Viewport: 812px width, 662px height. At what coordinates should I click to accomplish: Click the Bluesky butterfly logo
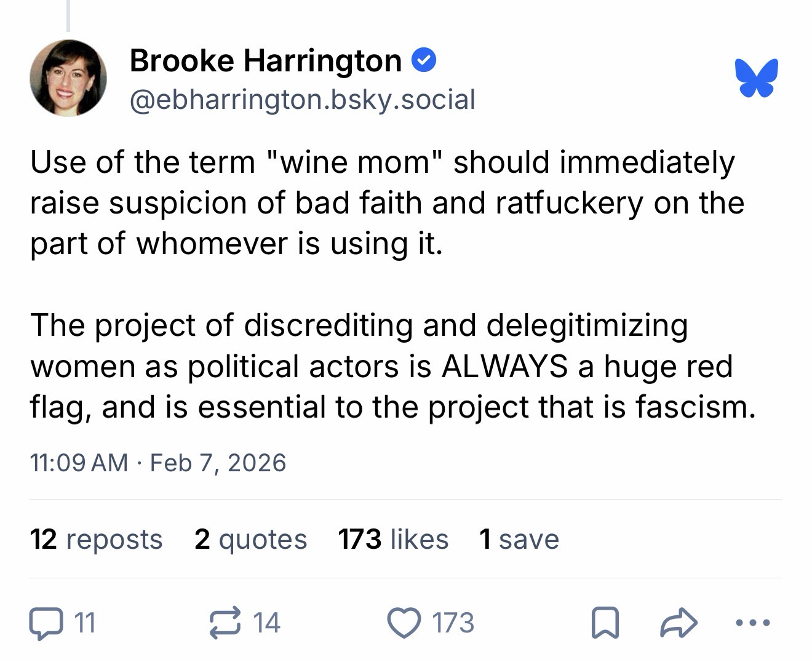756,78
